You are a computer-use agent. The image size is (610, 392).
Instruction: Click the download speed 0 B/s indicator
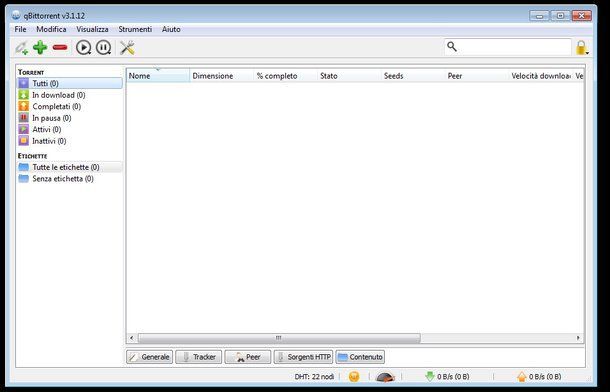click(447, 376)
